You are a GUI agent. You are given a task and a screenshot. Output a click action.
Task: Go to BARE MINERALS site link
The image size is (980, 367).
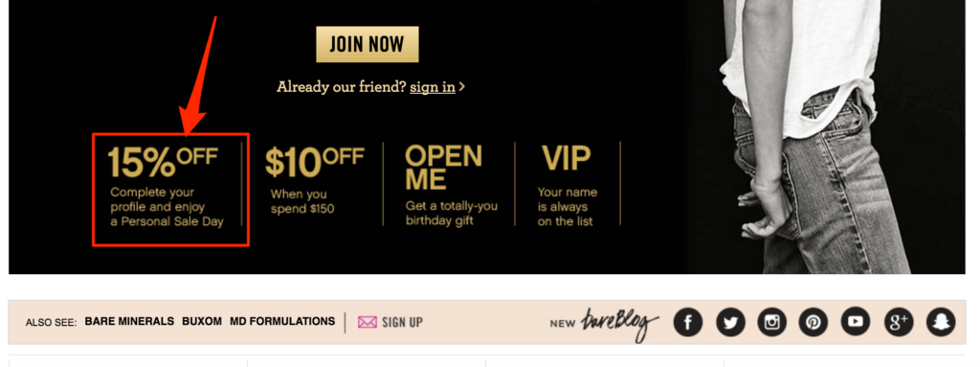click(x=129, y=321)
